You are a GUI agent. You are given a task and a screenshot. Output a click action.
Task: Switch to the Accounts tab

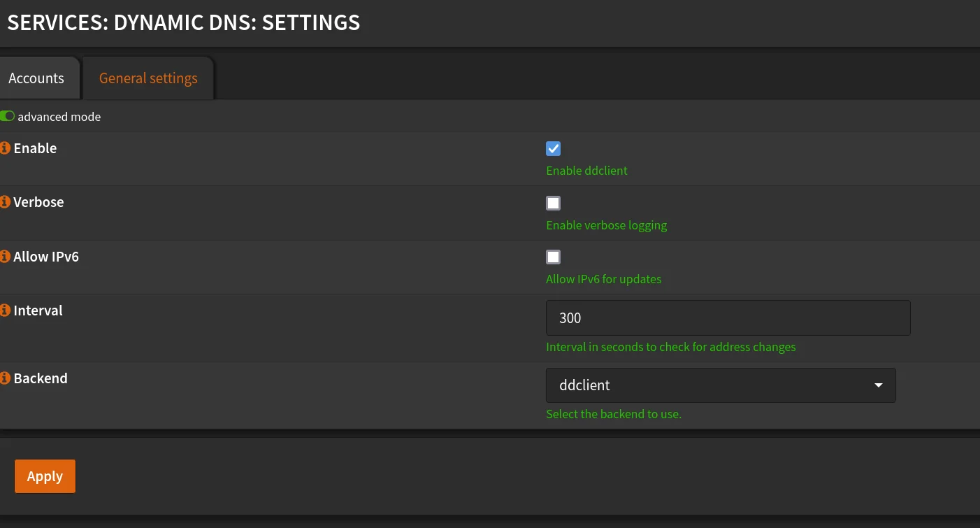[x=36, y=78]
